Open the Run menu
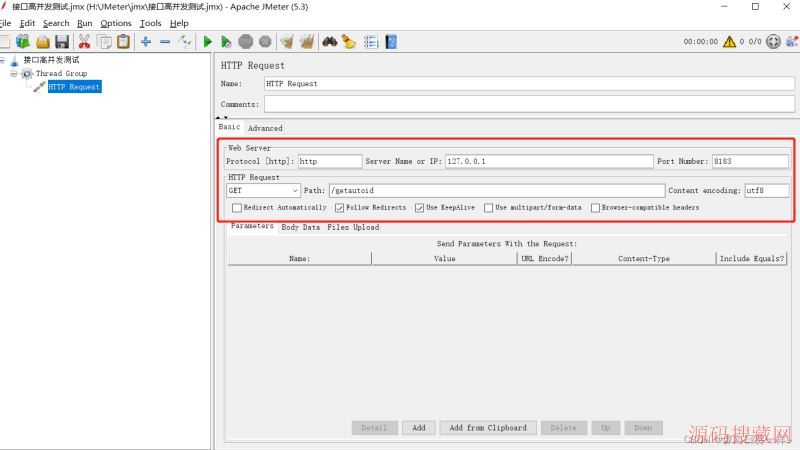 click(85, 23)
